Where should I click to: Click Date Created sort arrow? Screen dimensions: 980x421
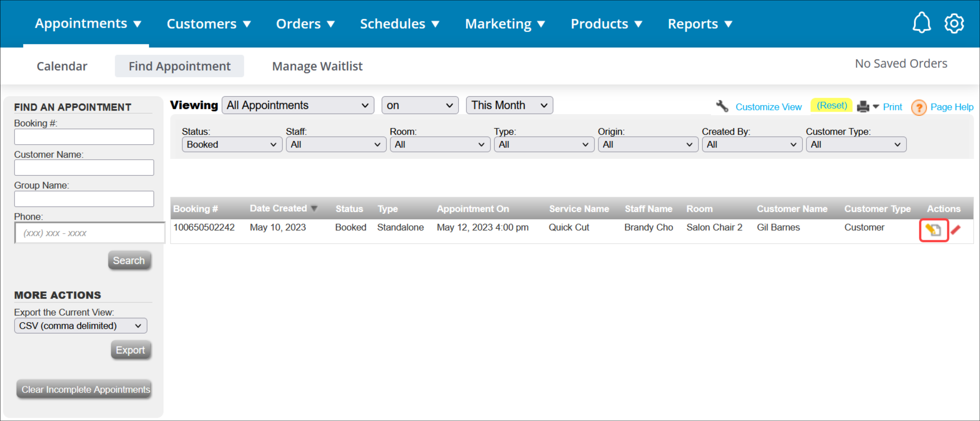tap(314, 208)
